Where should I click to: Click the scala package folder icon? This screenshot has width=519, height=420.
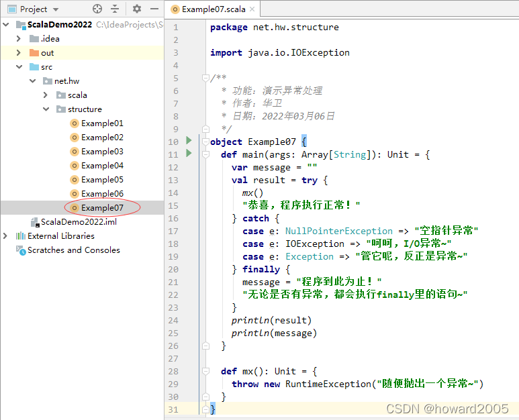click(x=61, y=95)
